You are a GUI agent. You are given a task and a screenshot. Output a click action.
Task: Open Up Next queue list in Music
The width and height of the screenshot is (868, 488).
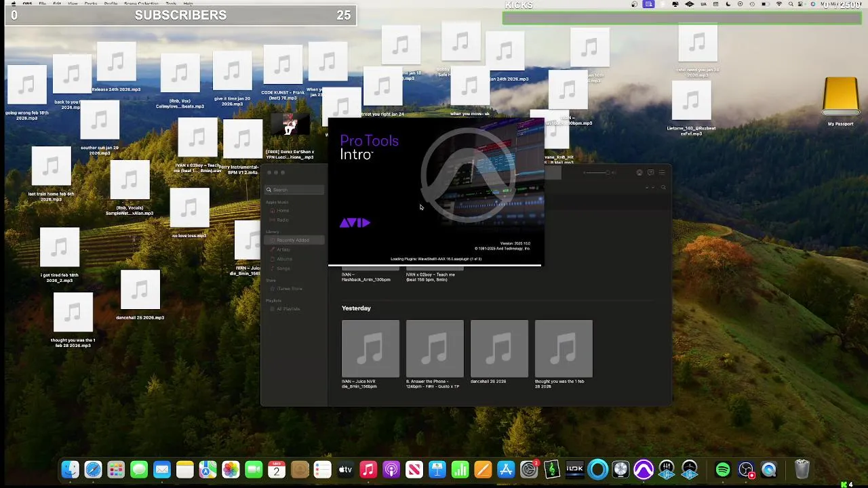(662, 173)
